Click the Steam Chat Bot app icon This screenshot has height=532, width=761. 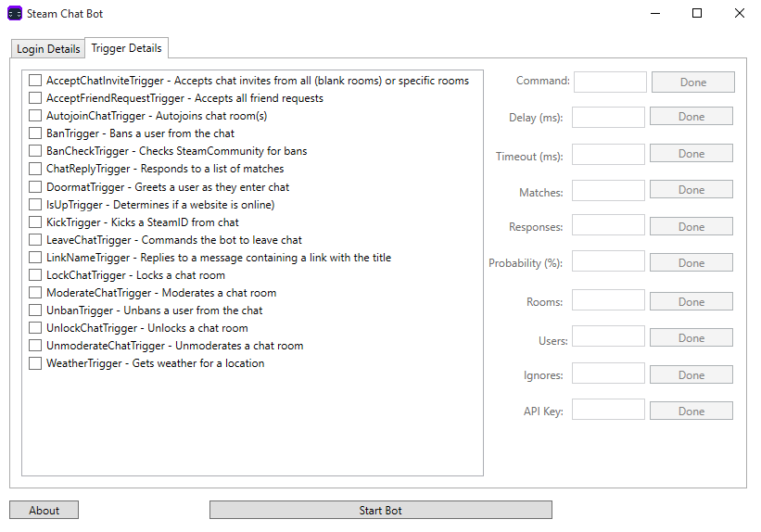[15, 14]
